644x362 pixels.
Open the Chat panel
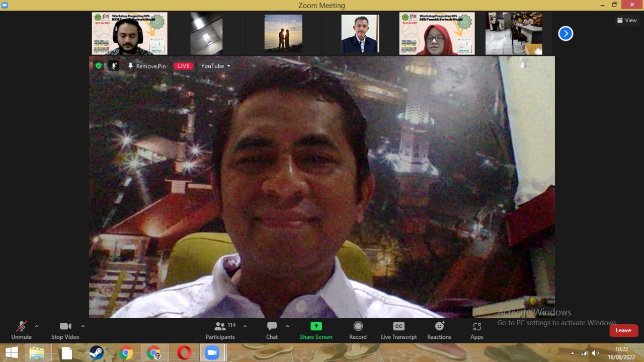pos(272,330)
